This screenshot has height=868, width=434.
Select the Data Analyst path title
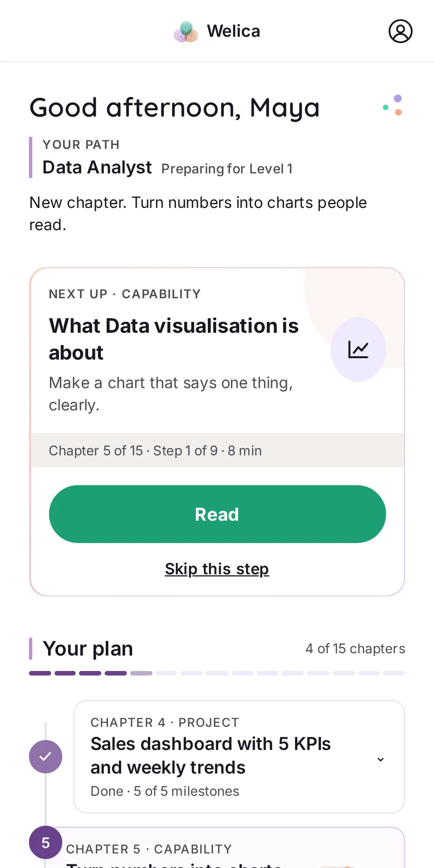click(x=97, y=168)
